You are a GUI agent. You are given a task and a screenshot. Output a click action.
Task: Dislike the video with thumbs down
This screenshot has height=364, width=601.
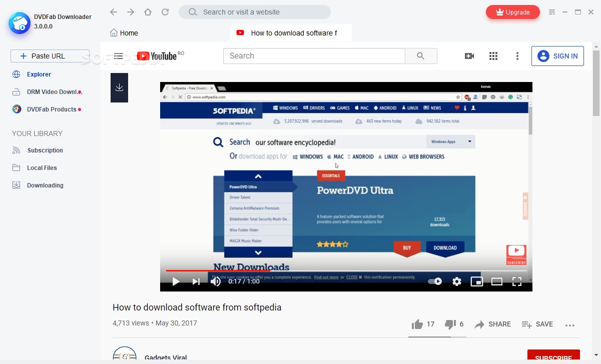(x=450, y=324)
